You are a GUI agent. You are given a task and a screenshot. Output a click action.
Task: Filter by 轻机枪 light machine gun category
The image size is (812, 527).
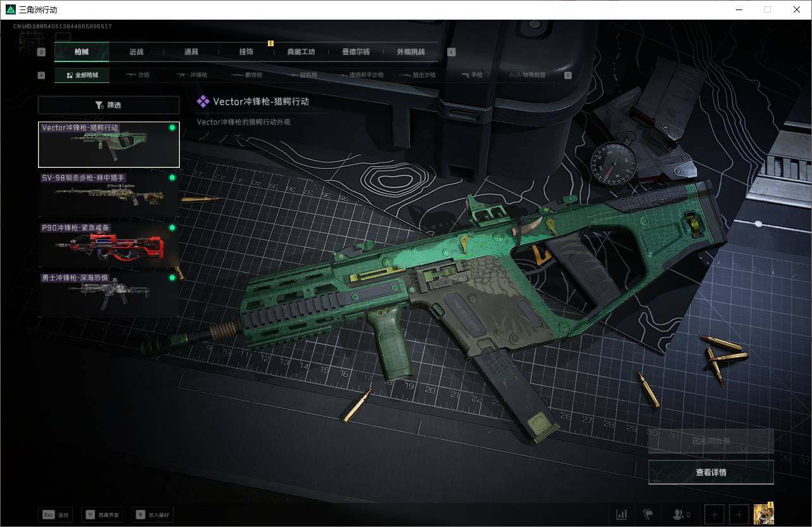tap(303, 75)
